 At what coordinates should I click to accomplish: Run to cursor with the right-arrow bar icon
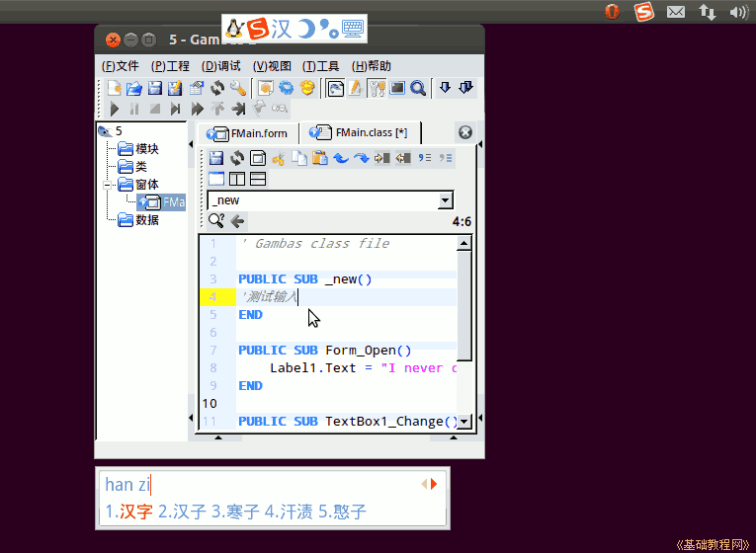click(238, 109)
